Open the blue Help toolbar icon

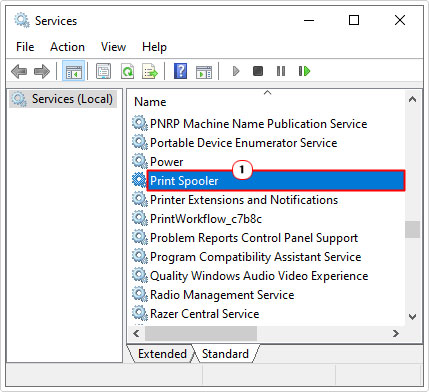point(180,71)
